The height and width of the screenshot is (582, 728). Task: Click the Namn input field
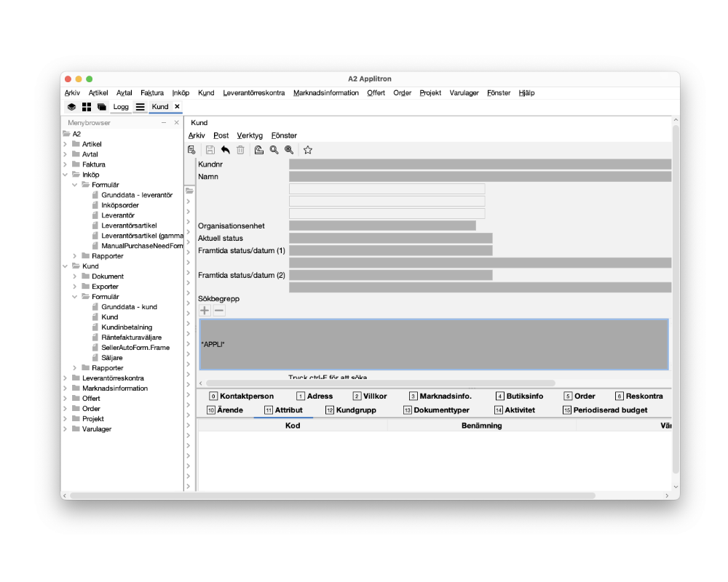point(480,177)
